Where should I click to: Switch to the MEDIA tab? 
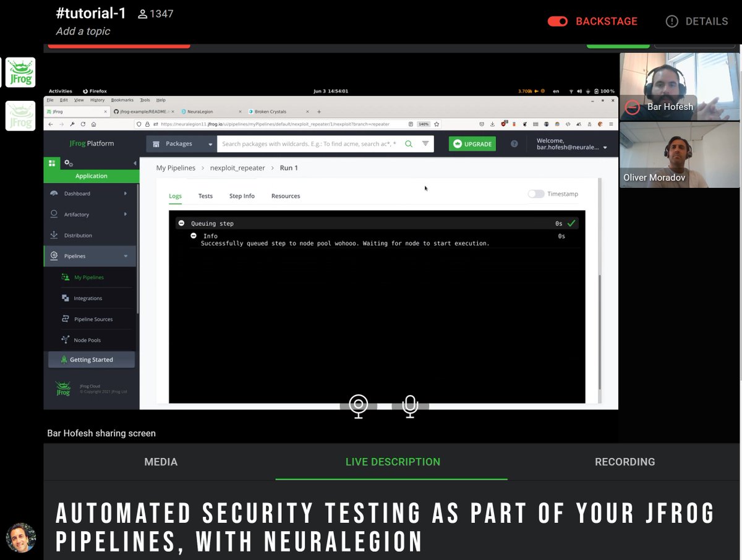click(x=161, y=462)
